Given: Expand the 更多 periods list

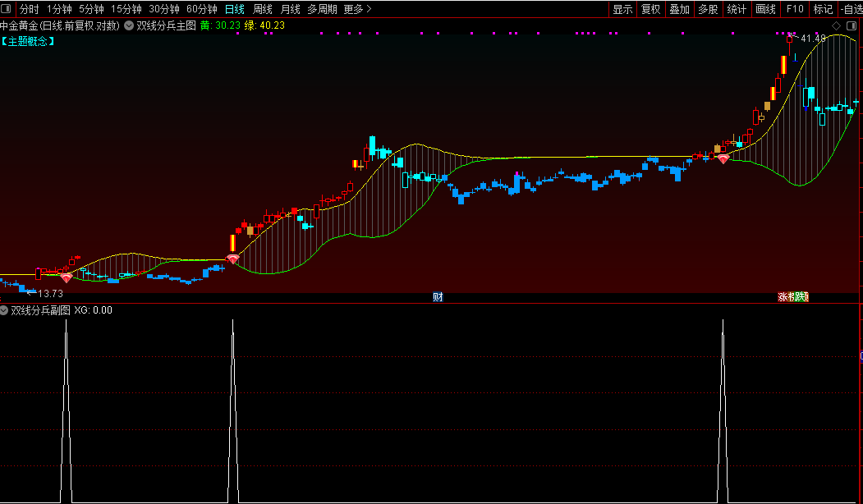Looking at the screenshot, I should (x=357, y=9).
